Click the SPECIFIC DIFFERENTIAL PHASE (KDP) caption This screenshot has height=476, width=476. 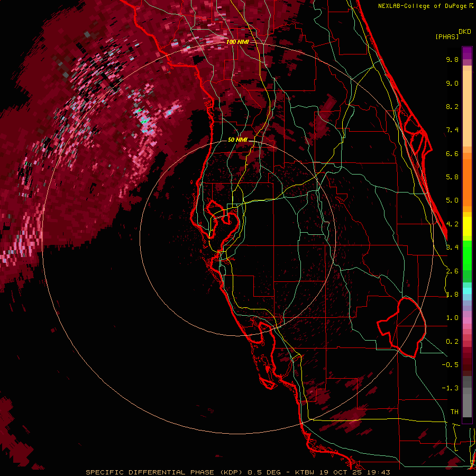165,472
